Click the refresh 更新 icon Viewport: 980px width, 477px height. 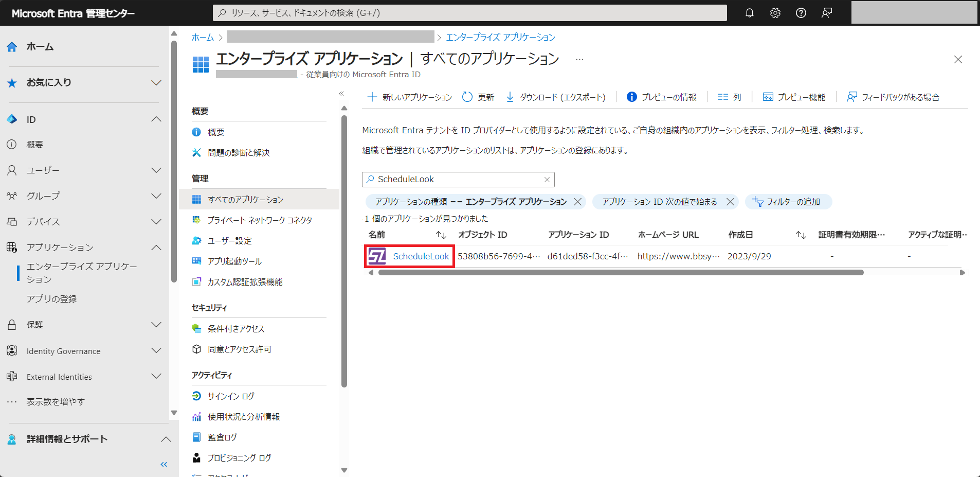[x=467, y=97]
